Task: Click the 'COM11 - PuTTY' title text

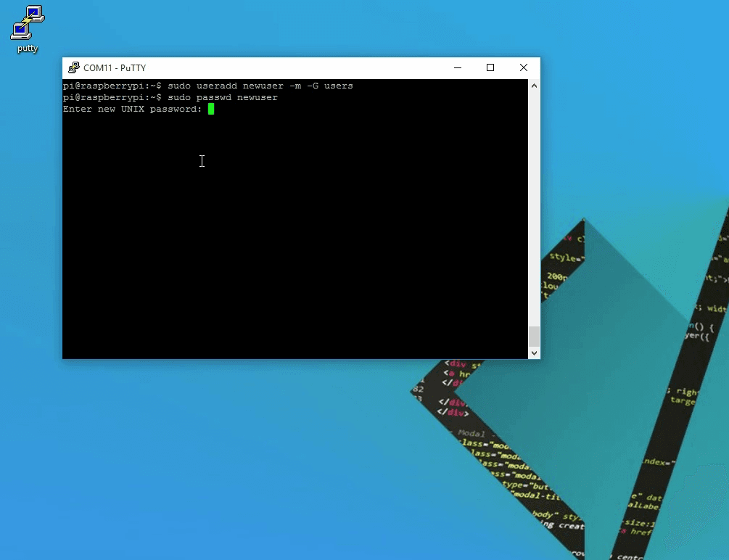Action: point(115,68)
